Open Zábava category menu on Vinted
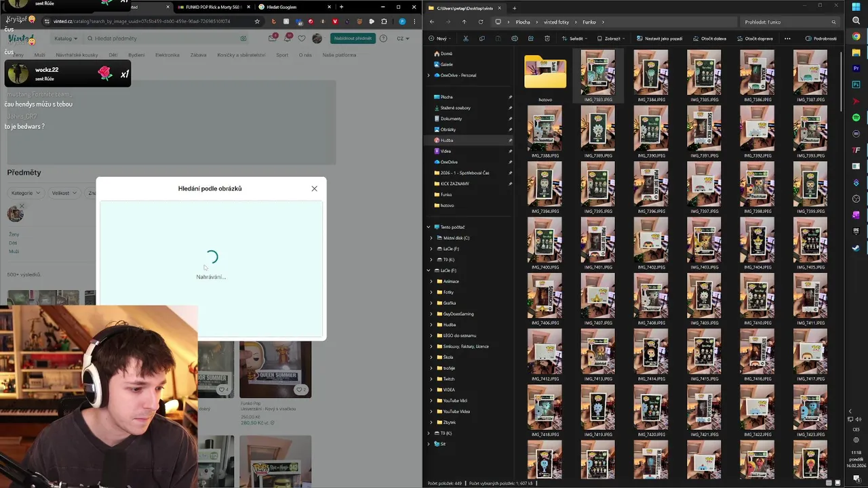This screenshot has width=868, height=488. pyautogui.click(x=199, y=55)
